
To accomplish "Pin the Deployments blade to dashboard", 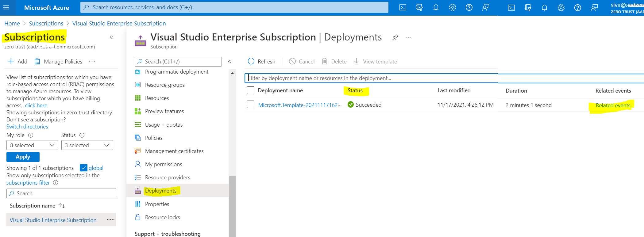I will pos(395,37).
